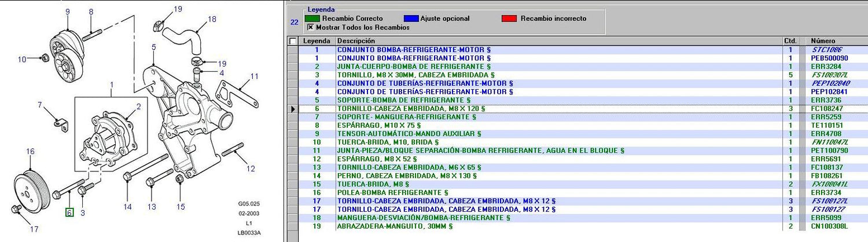
Task: Click the red Recambio incorrecto swatch
Action: (x=509, y=19)
